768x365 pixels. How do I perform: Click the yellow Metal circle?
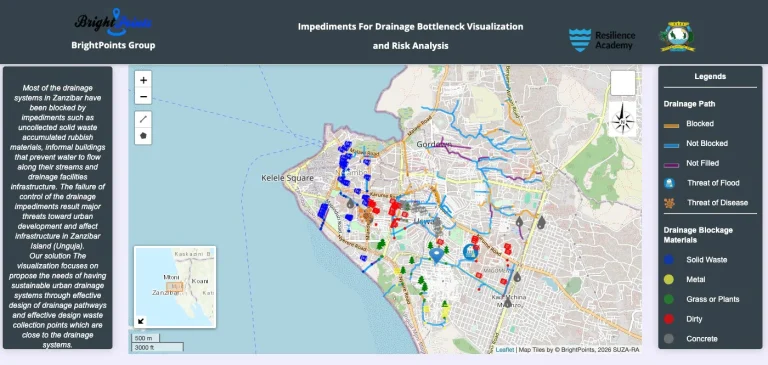coord(669,280)
